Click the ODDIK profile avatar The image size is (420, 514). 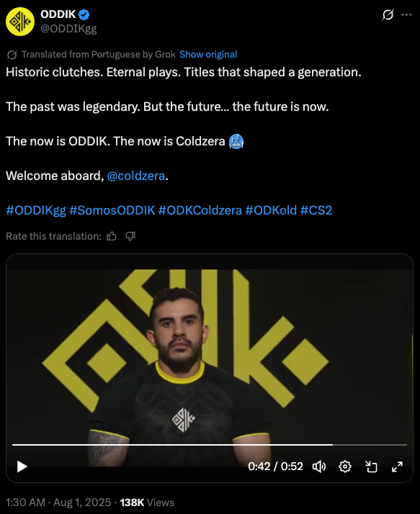(20, 22)
